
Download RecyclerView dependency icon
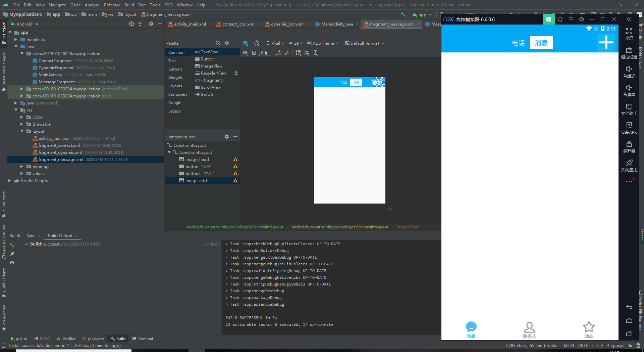click(x=236, y=73)
